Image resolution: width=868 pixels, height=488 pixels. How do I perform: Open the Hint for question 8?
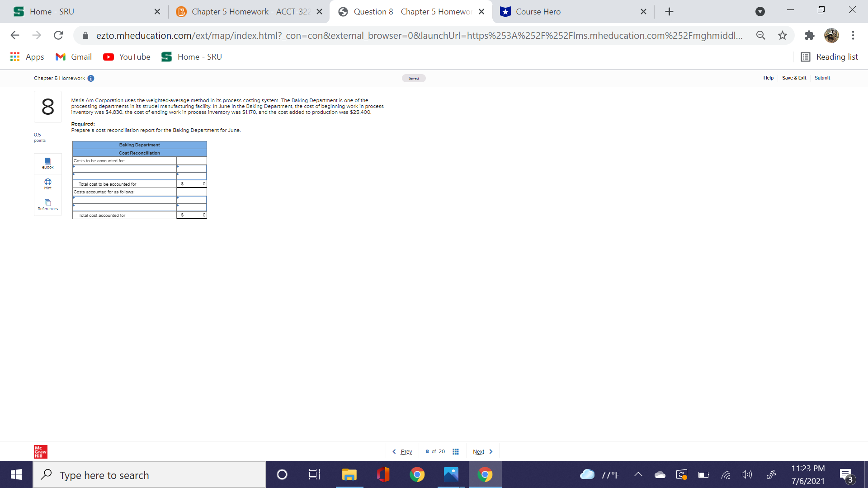pos(47,184)
